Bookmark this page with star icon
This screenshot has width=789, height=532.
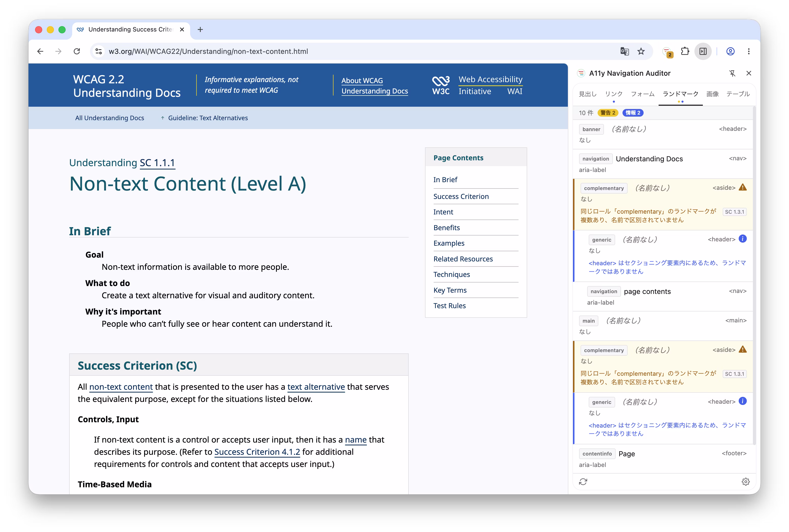click(x=641, y=51)
